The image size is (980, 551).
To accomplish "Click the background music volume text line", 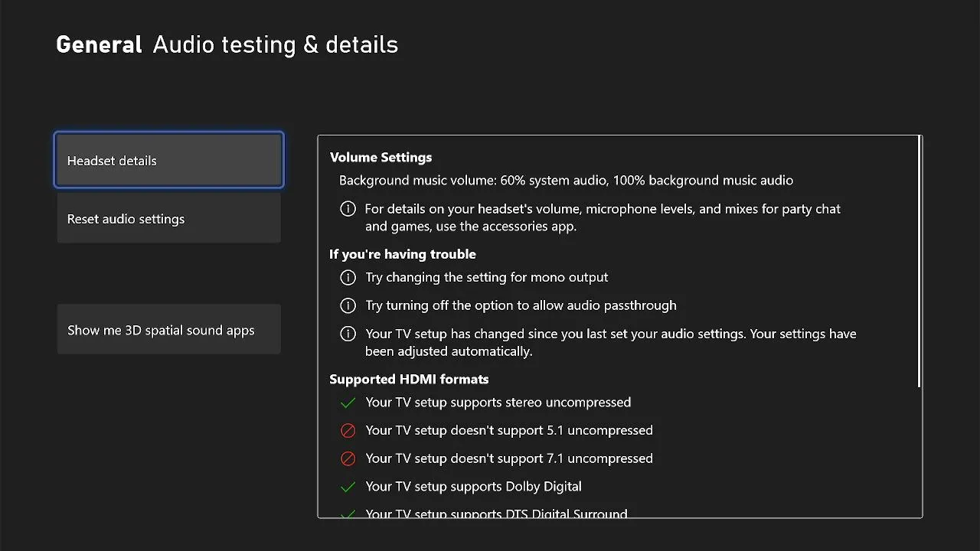I will pyautogui.click(x=566, y=181).
